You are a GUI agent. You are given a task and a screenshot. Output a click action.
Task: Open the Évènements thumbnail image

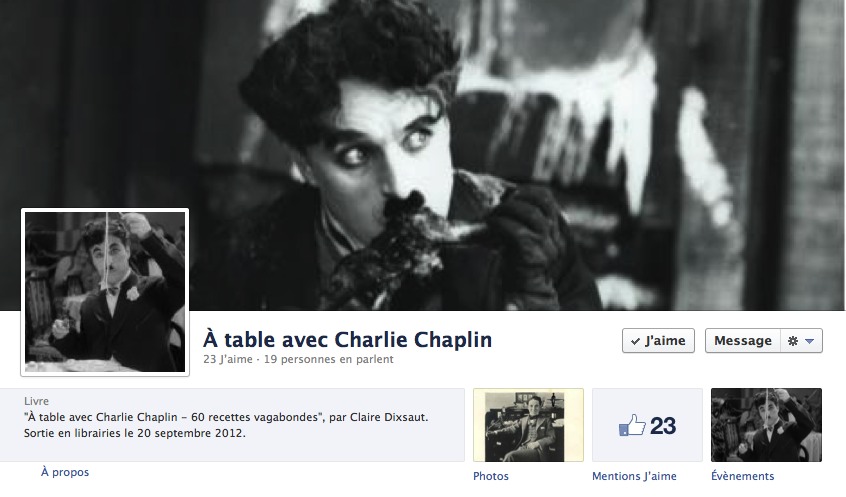pyautogui.click(x=766, y=425)
